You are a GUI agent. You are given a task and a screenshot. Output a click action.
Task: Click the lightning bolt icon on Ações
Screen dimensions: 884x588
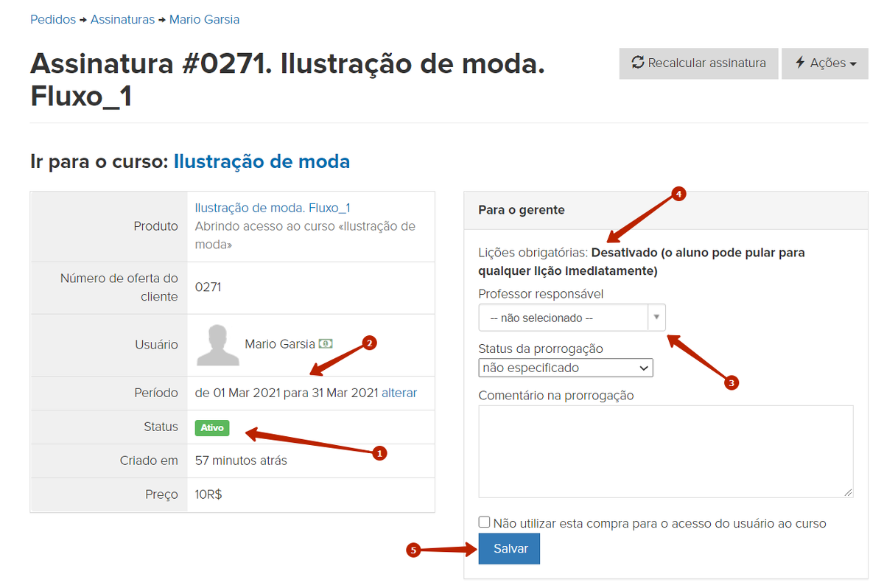click(800, 63)
